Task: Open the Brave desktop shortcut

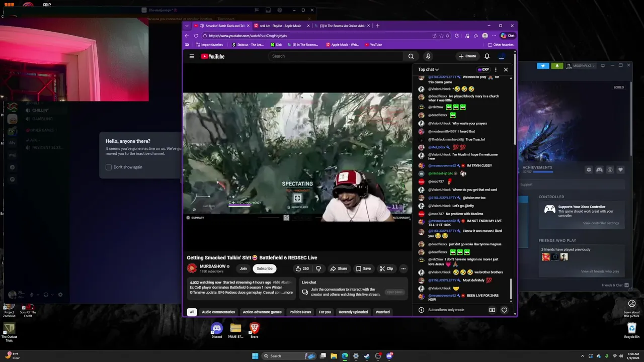Action: (254, 330)
